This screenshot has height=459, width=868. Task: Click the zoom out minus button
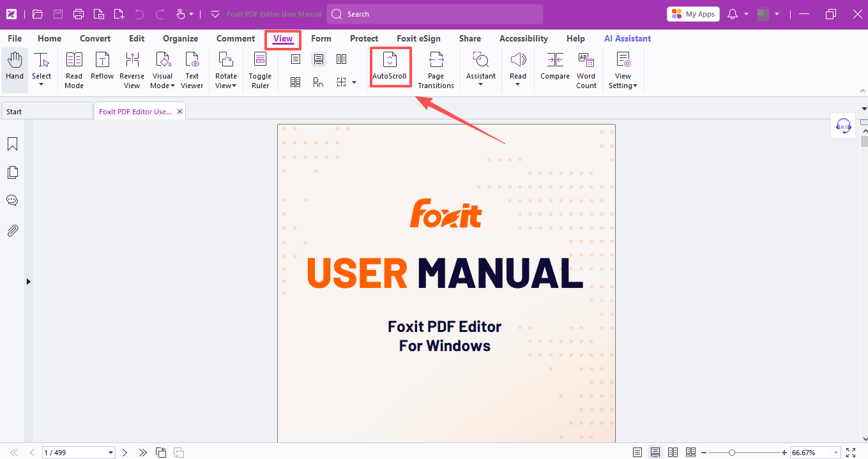(x=704, y=453)
